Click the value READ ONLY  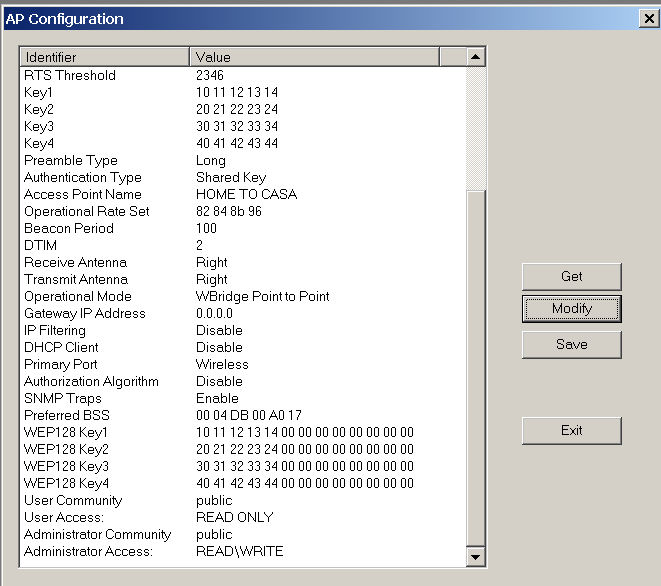(235, 517)
